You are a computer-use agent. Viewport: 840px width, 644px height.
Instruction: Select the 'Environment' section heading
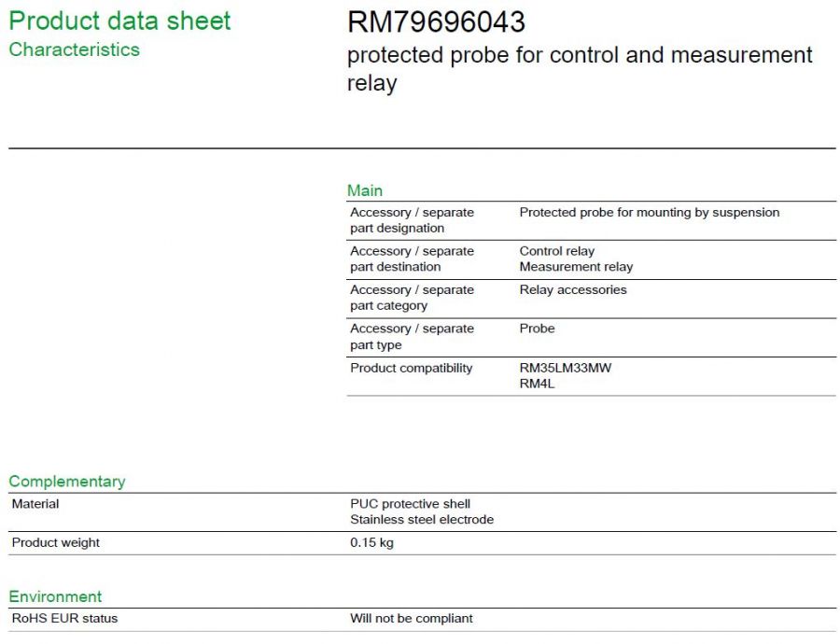click(x=55, y=596)
